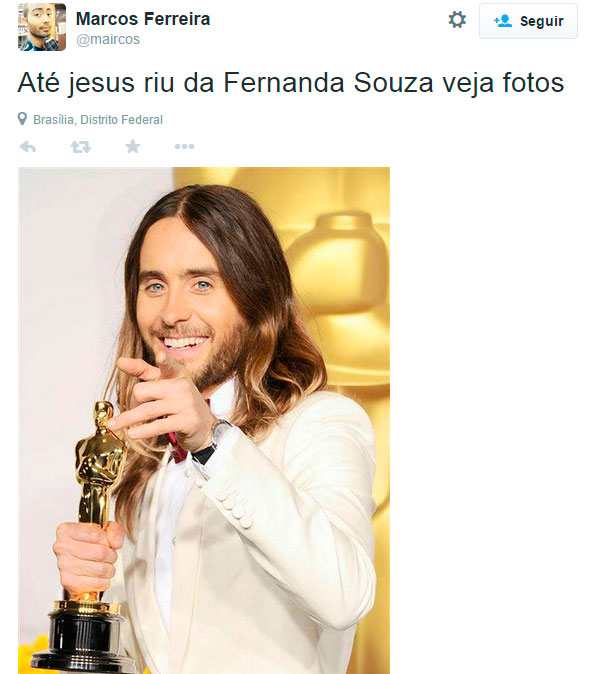Click the add-person icon inside Seguir
This screenshot has height=674, width=604.
click(x=503, y=21)
